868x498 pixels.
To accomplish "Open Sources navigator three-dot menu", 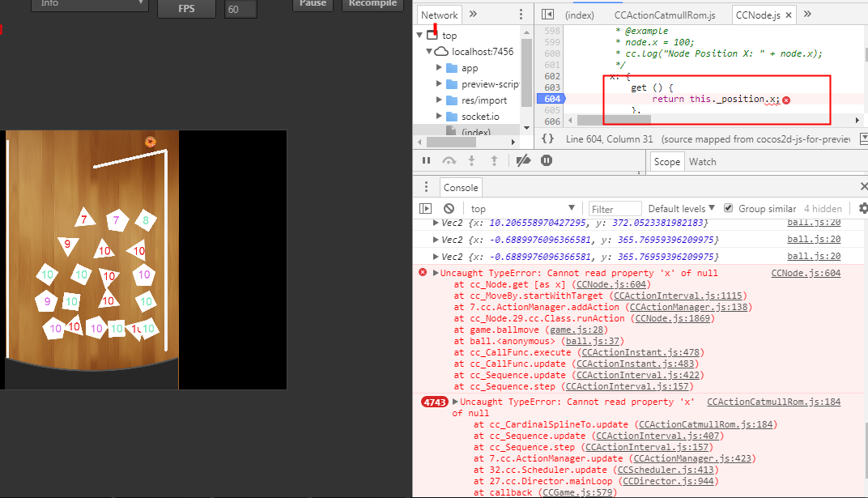I will (x=521, y=15).
